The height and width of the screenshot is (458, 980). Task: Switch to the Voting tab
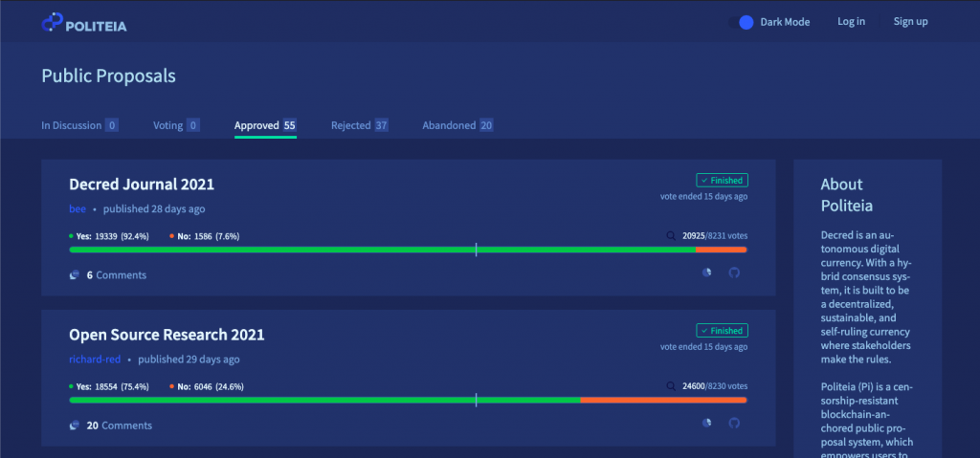(176, 125)
